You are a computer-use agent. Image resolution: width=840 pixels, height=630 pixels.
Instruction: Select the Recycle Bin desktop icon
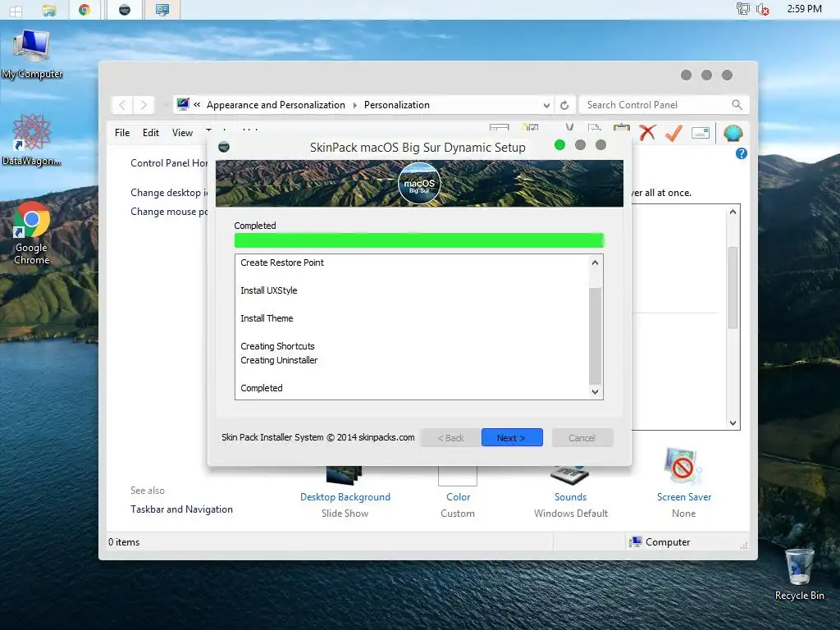click(799, 574)
